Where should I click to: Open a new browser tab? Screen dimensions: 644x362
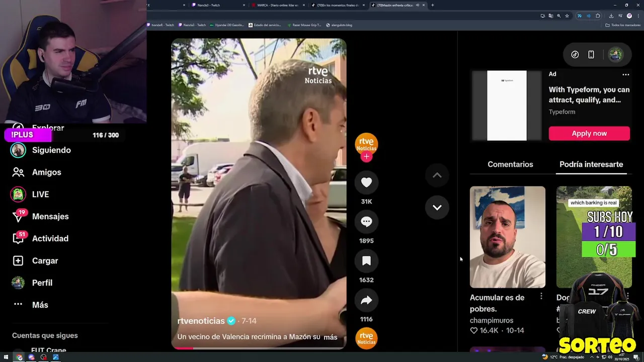432,5
